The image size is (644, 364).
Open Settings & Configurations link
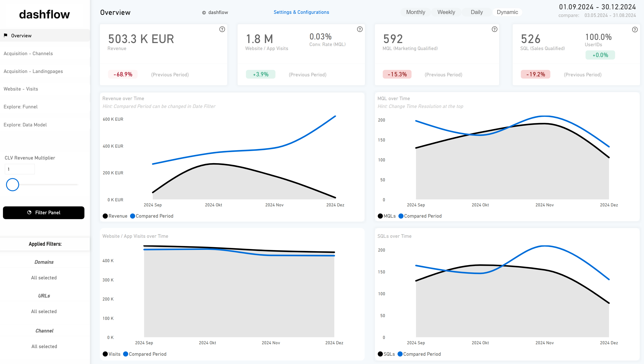(301, 12)
